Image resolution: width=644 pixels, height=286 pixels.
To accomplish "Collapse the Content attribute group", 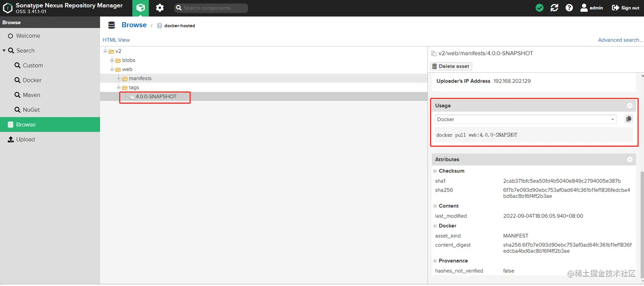I will [x=435, y=206].
